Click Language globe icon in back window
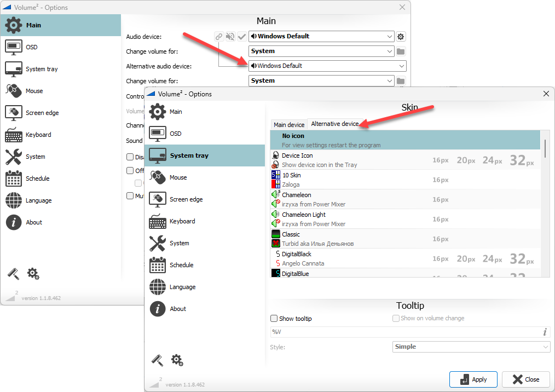Image resolution: width=555 pixels, height=392 pixels. pos(14,200)
